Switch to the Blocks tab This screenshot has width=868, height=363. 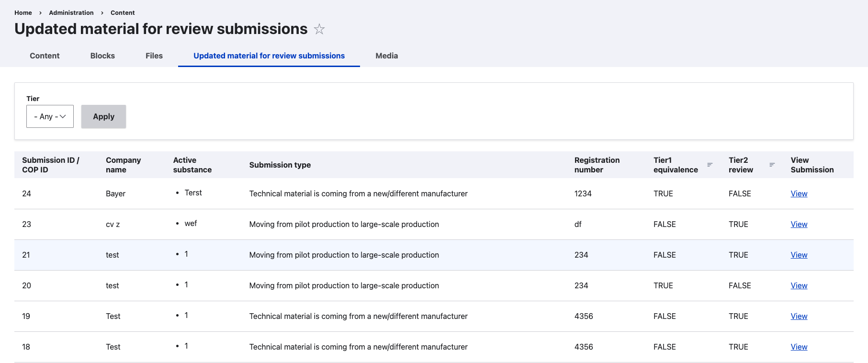102,56
